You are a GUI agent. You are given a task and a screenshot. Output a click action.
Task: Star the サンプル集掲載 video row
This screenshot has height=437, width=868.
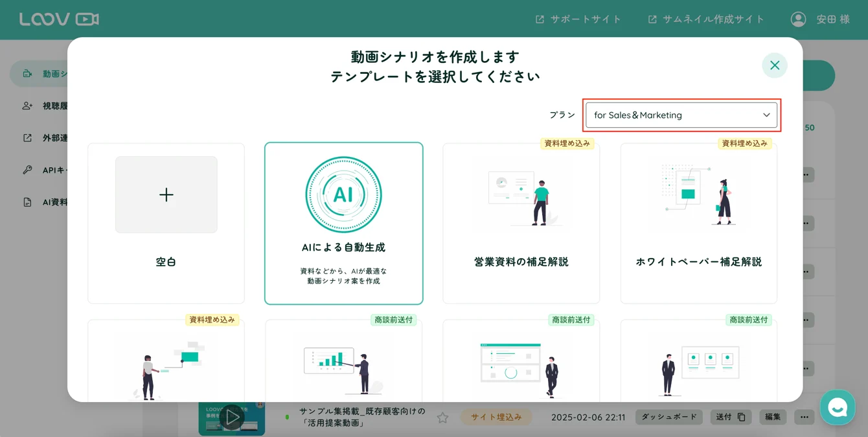[442, 418]
